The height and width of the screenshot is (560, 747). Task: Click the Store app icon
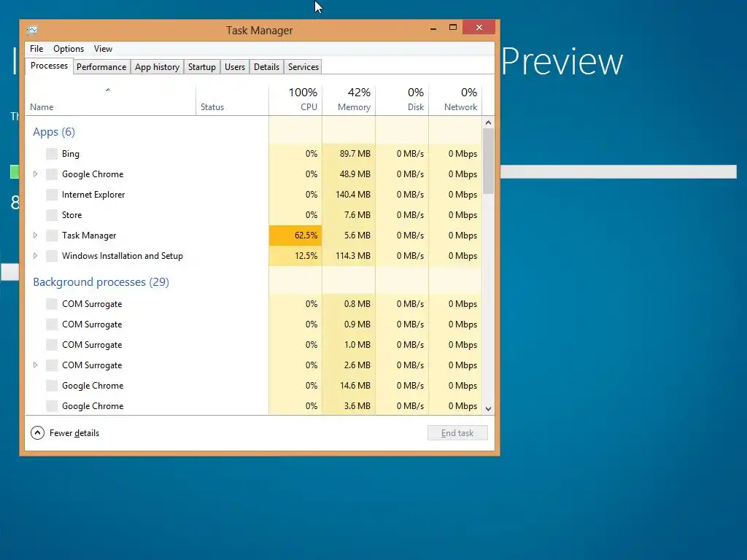point(52,215)
